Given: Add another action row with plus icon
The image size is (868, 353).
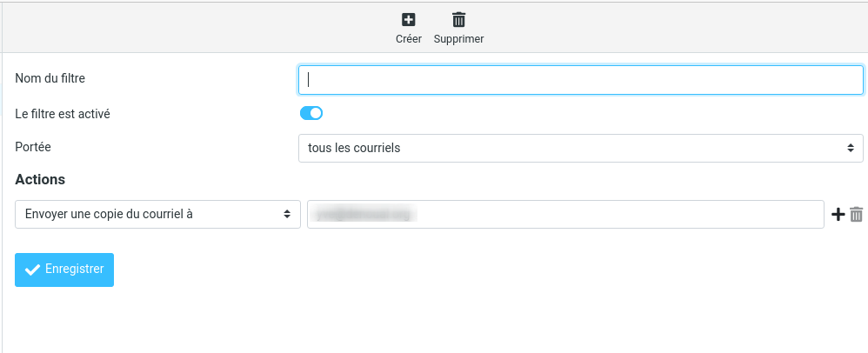Looking at the screenshot, I should pyautogui.click(x=838, y=214).
